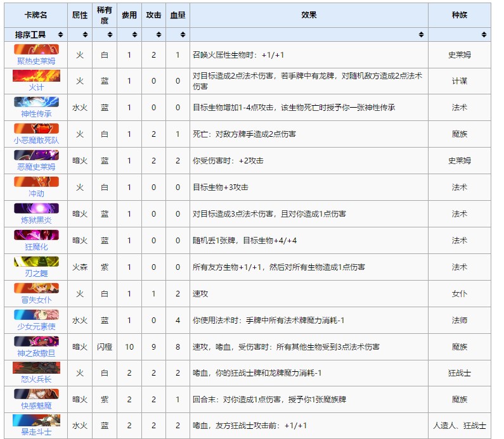This screenshot has width=504, height=439.
Task: Open the 小恶魔敢死队 card link
Action: point(36,141)
